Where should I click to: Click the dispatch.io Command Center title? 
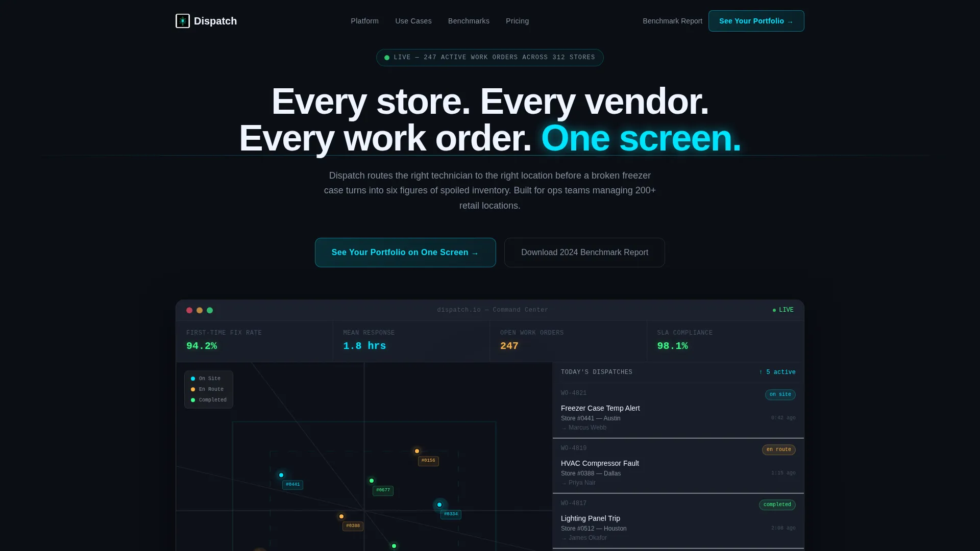point(493,310)
